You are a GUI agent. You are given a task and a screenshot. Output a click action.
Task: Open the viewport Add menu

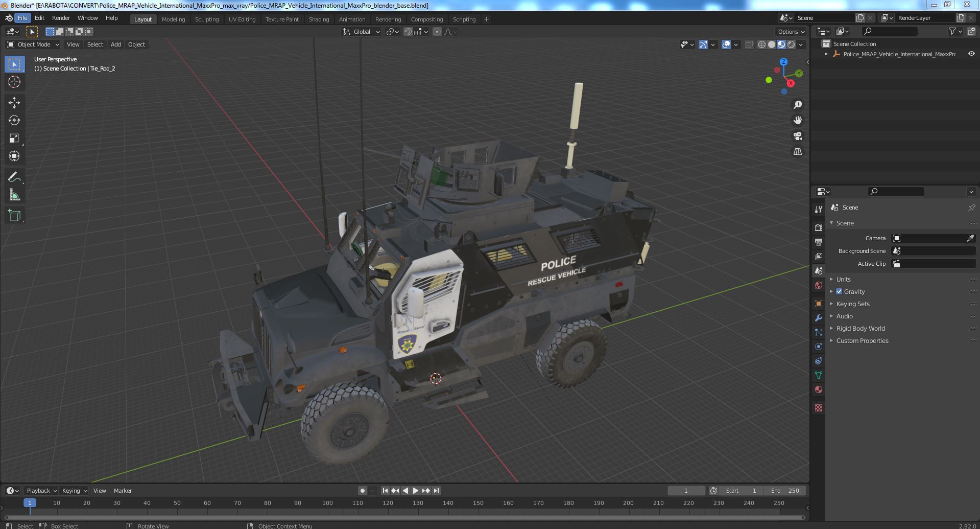point(116,44)
